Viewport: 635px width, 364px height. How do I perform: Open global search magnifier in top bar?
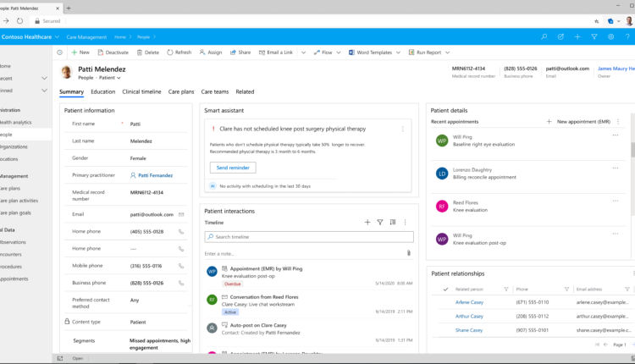[544, 36]
